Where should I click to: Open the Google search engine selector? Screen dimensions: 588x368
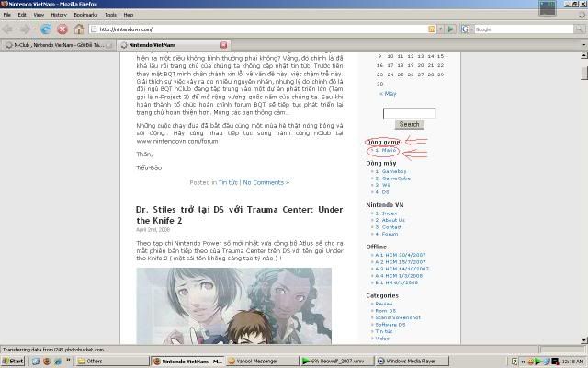(467, 29)
